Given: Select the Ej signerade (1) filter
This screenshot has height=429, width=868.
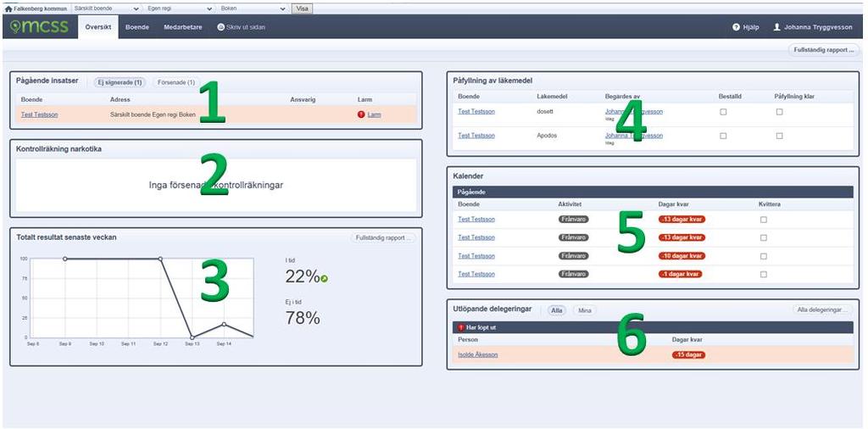Looking at the screenshot, I should click(120, 82).
